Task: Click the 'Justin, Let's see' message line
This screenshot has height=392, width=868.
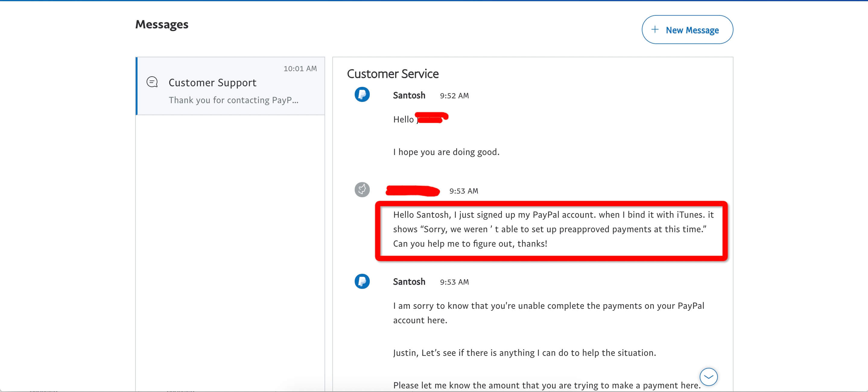Action: pos(524,352)
